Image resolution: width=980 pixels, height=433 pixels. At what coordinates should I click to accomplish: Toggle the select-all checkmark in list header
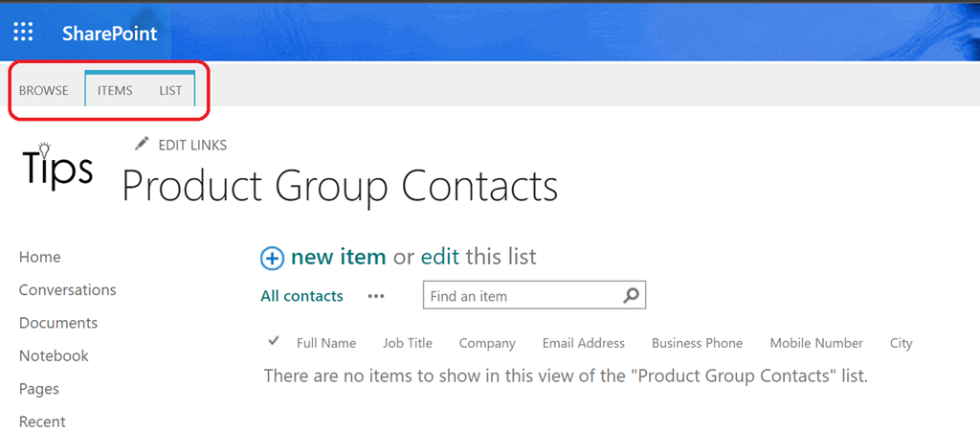point(274,341)
